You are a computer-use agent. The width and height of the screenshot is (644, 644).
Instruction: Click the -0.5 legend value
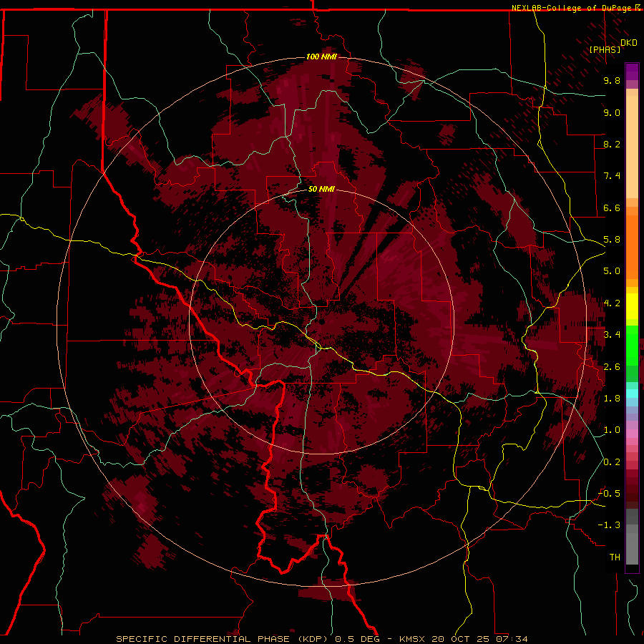[x=609, y=494]
